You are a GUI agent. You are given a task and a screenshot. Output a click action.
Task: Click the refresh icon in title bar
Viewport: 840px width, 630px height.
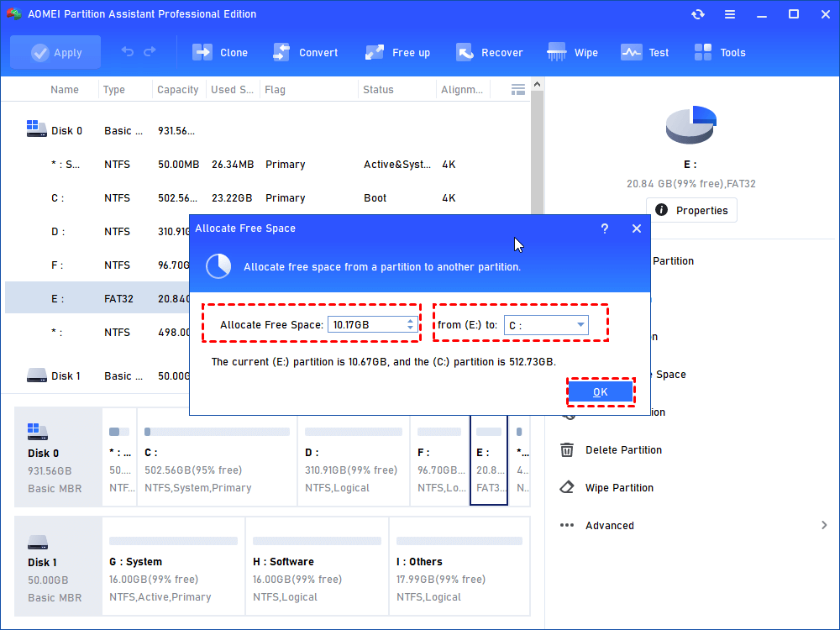coord(697,14)
